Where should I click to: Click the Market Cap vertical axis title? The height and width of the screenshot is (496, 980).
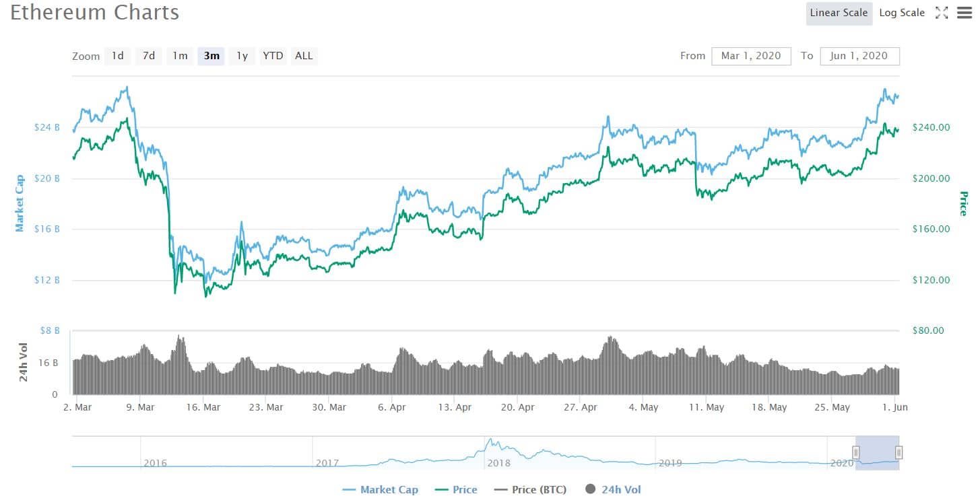click(x=20, y=203)
